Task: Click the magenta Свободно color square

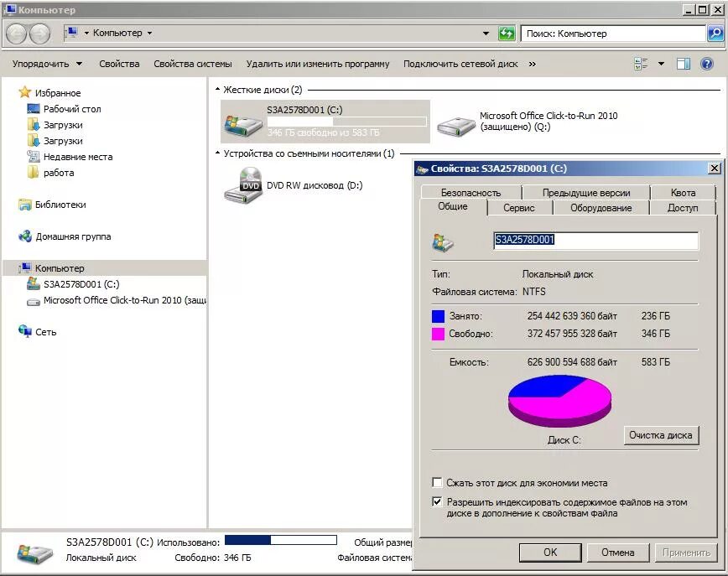Action: click(439, 334)
